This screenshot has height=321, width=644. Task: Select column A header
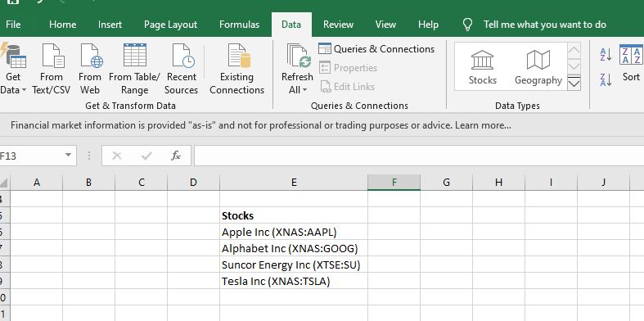point(37,183)
